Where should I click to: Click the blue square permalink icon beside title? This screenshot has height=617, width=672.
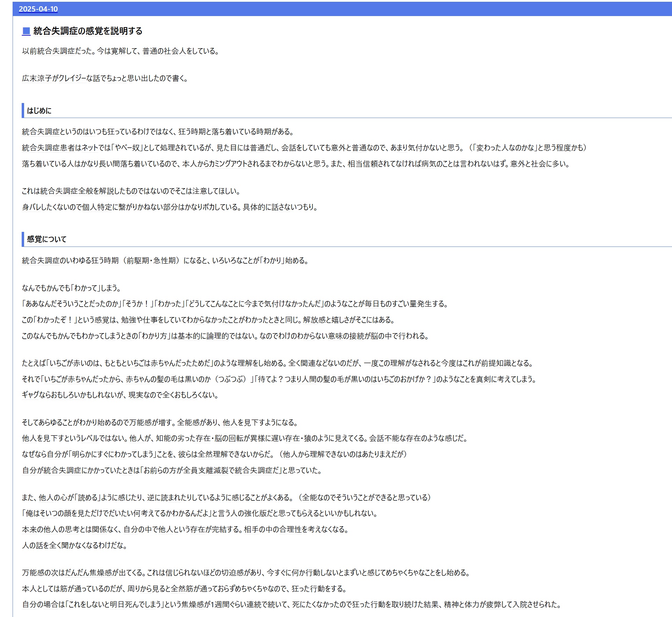coord(26,31)
